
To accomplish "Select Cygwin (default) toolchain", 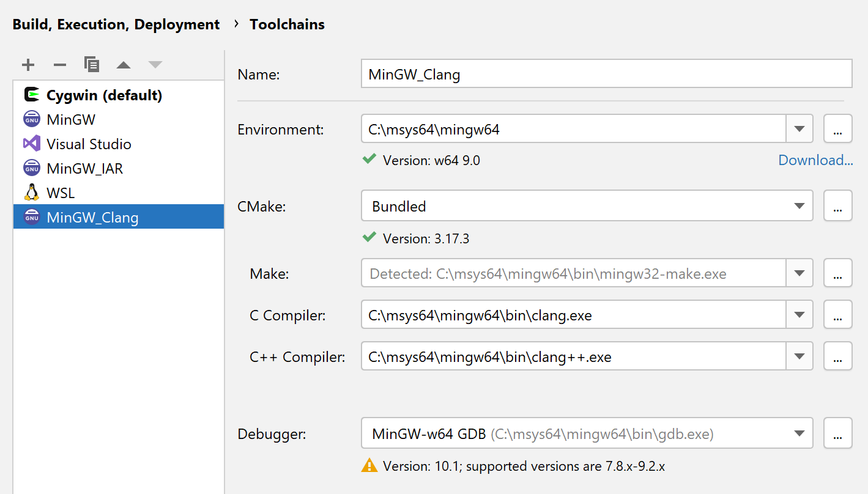I will point(119,95).
